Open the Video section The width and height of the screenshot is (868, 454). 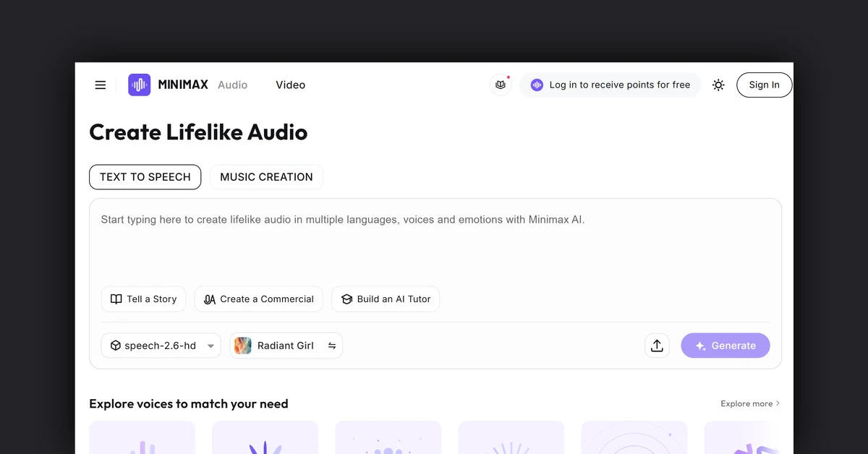(x=290, y=85)
